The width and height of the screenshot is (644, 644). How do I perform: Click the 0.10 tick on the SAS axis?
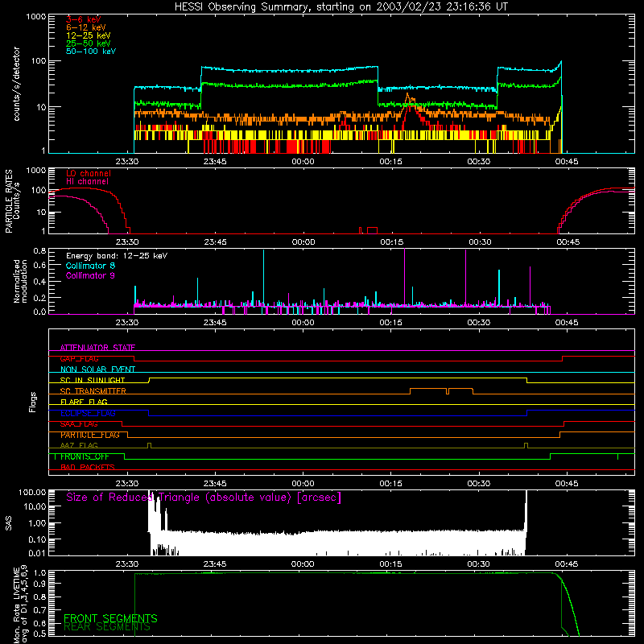click(x=37, y=539)
